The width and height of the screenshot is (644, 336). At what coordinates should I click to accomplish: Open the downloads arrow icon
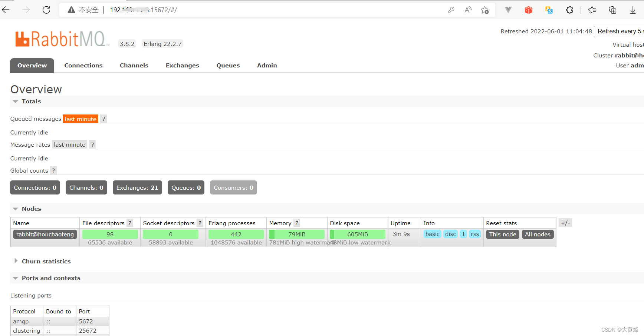pyautogui.click(x=633, y=10)
